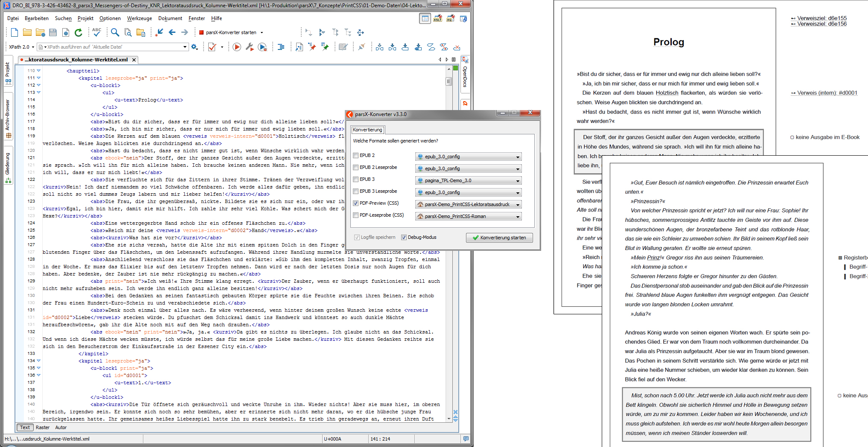The image size is (868, 447).
Task: Click the Save to URL icon
Action: pyautogui.click(x=66, y=32)
